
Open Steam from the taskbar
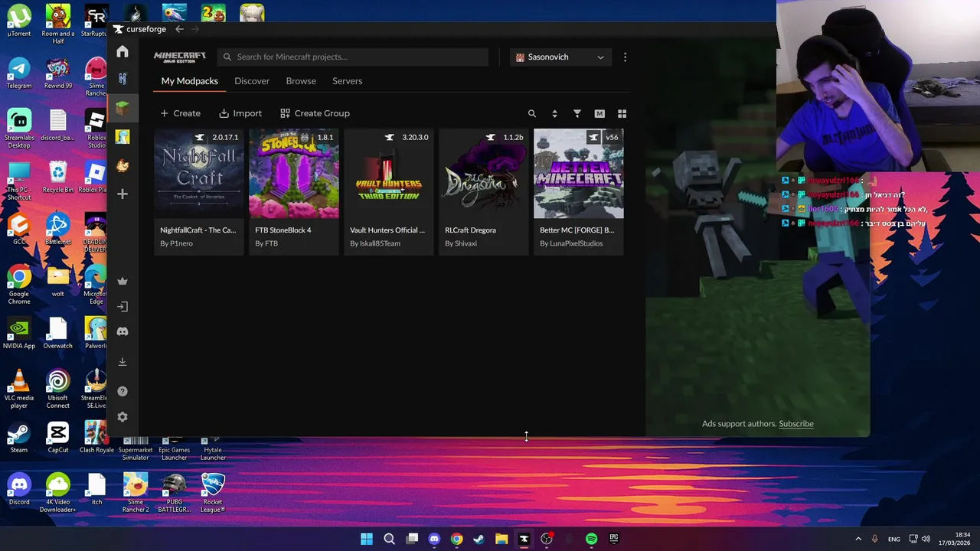479,539
